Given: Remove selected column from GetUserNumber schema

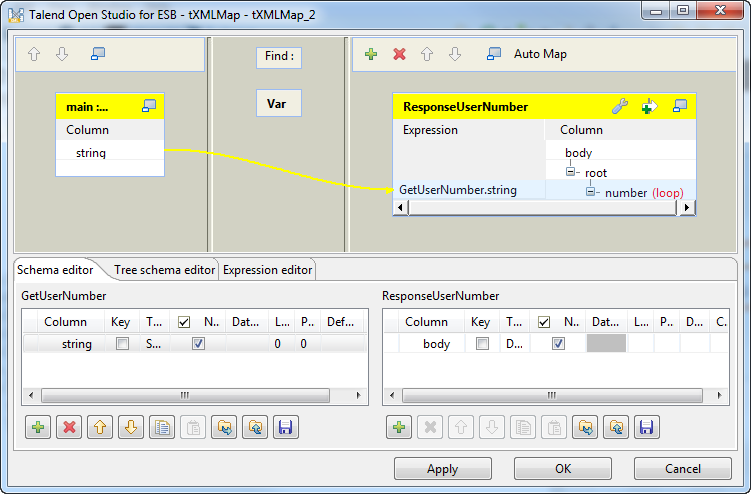Looking at the screenshot, I should tap(69, 427).
